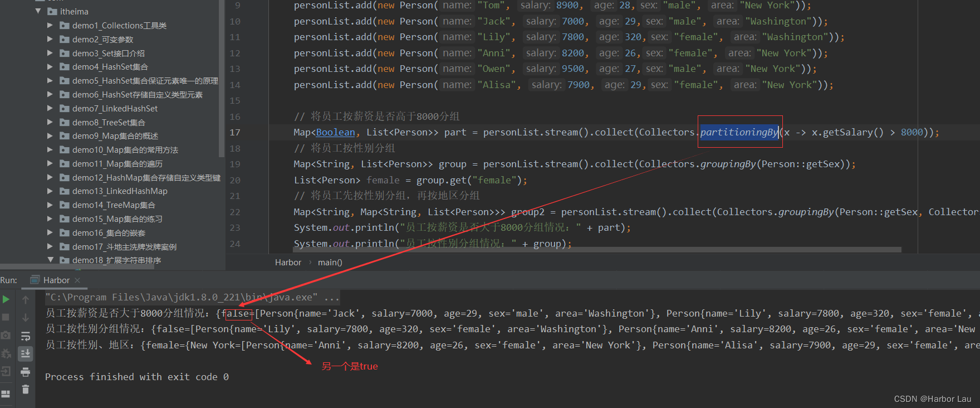
Task: Click the Boolean type link on line 17
Action: (335, 132)
